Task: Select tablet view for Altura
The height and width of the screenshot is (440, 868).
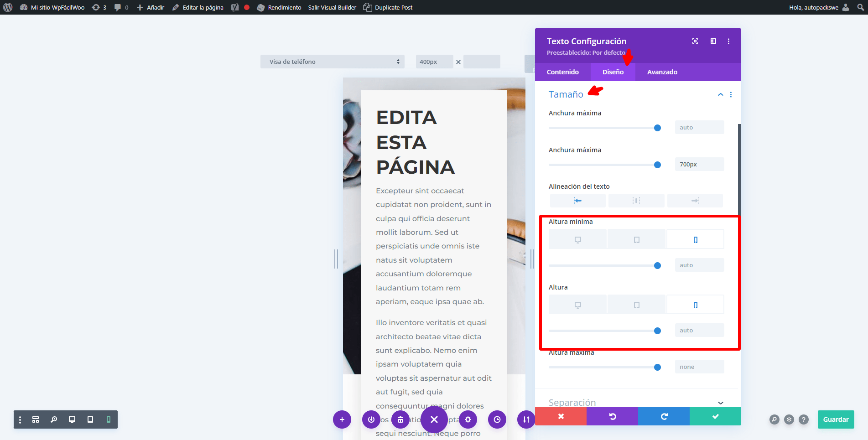Action: point(636,305)
